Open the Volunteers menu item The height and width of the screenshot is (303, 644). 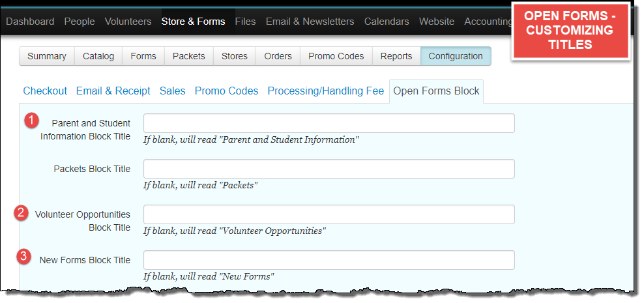click(x=128, y=22)
